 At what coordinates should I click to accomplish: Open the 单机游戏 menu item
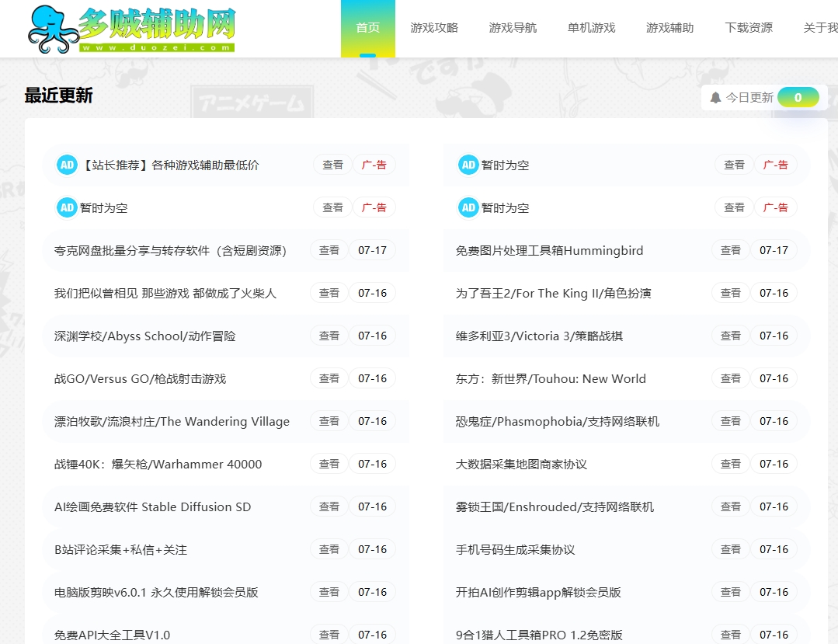tap(591, 28)
